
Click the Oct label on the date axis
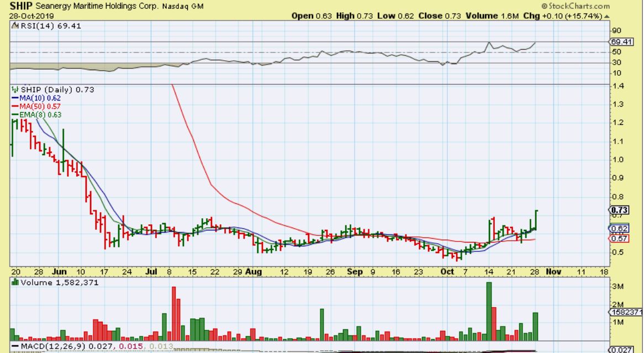(x=447, y=272)
